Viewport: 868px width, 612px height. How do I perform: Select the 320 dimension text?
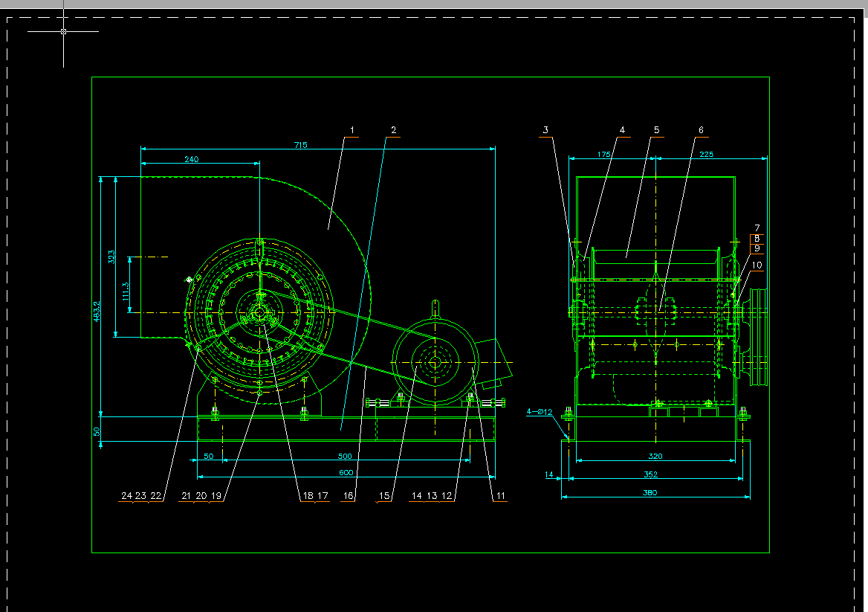(655, 456)
